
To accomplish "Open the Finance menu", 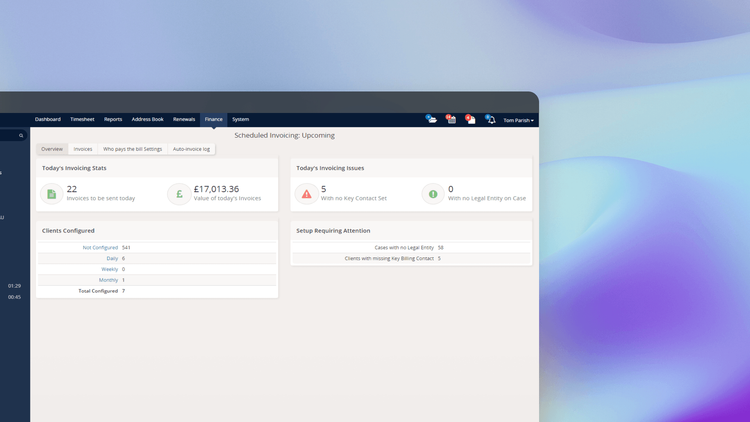I will pyautogui.click(x=213, y=120).
